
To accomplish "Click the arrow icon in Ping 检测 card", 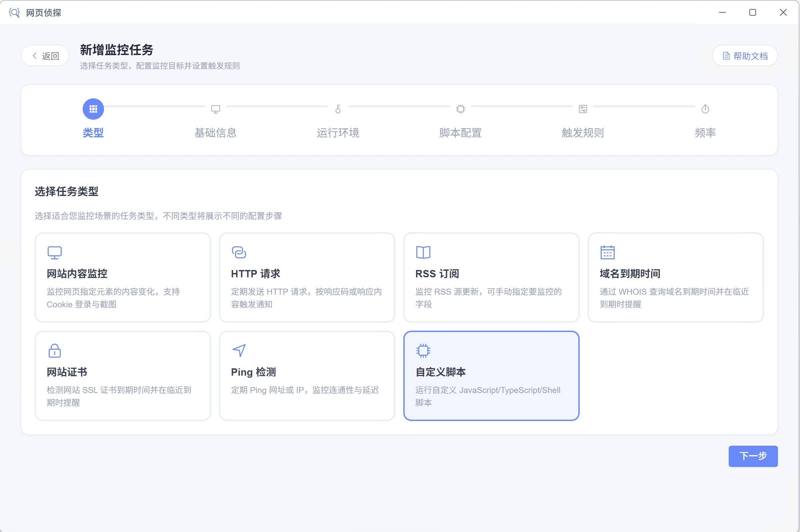I will (x=239, y=350).
